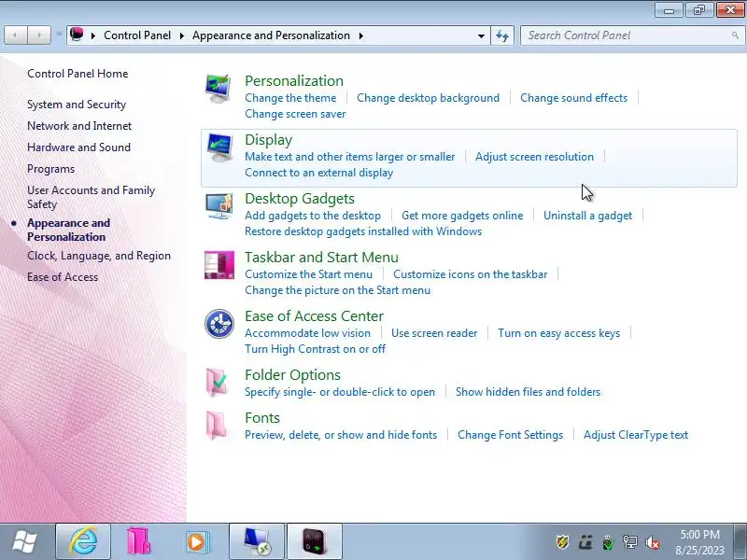Click Change the theme link
This screenshot has height=560, width=747.
click(290, 98)
